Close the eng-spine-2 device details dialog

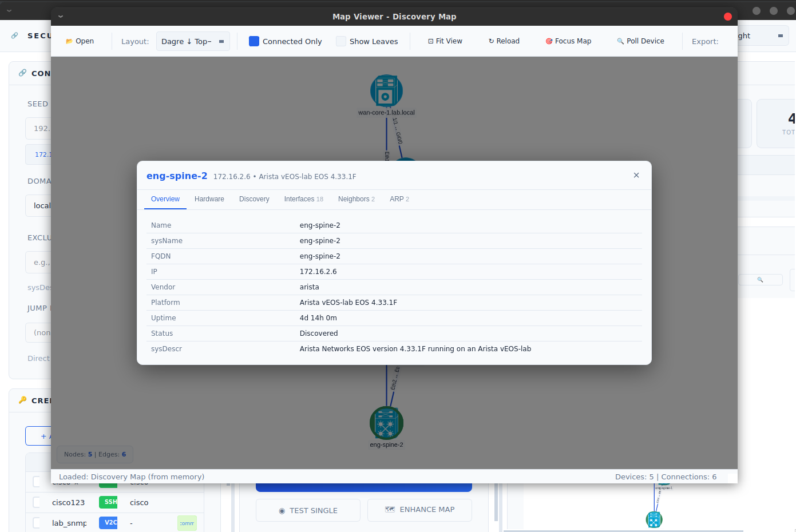point(636,176)
